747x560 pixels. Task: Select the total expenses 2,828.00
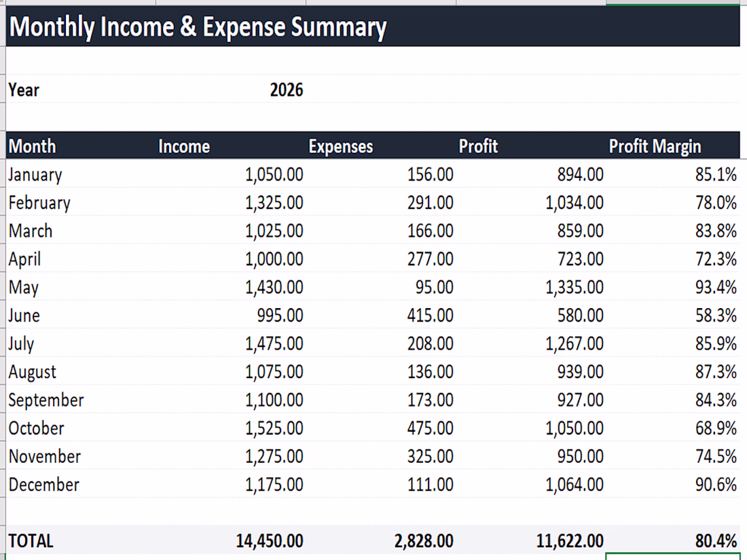[x=424, y=541]
